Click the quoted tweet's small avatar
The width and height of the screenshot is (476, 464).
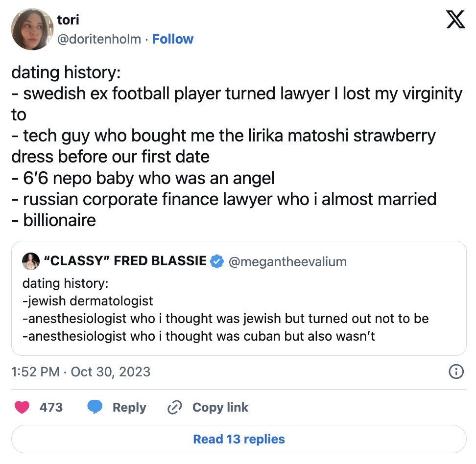[31, 261]
